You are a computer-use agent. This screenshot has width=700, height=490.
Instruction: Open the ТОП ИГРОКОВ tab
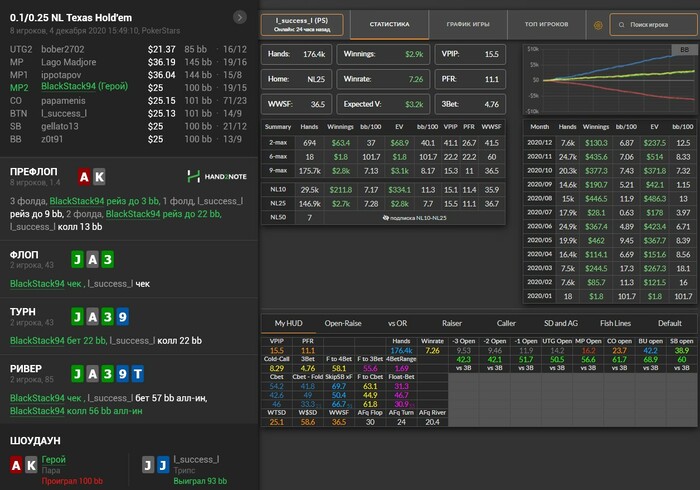[x=546, y=25]
